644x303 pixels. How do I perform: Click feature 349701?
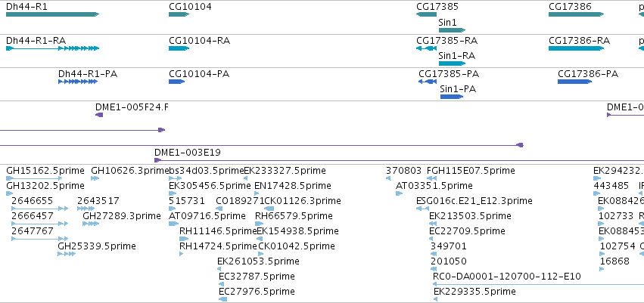pyautogui.click(x=434, y=254)
